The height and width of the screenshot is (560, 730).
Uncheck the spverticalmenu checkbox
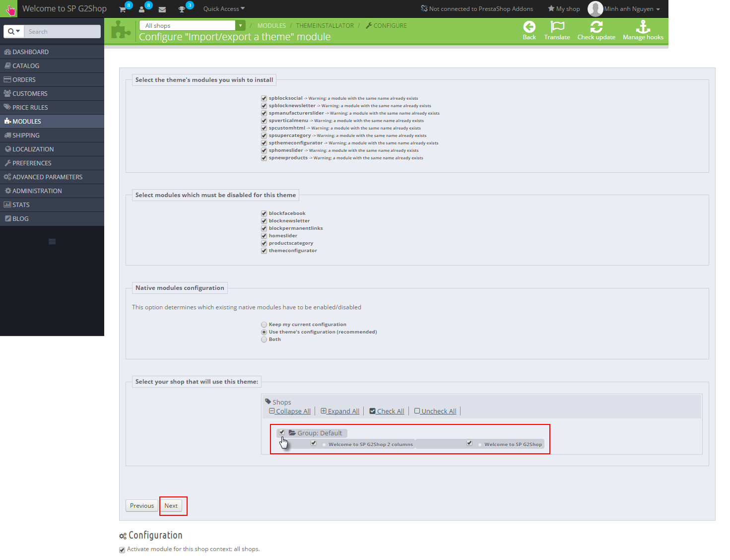[x=264, y=121]
